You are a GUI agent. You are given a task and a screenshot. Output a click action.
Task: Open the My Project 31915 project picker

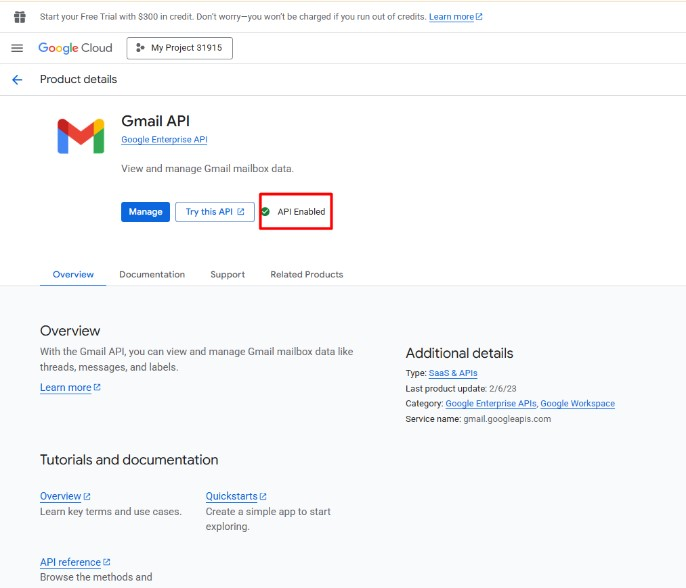coord(179,48)
